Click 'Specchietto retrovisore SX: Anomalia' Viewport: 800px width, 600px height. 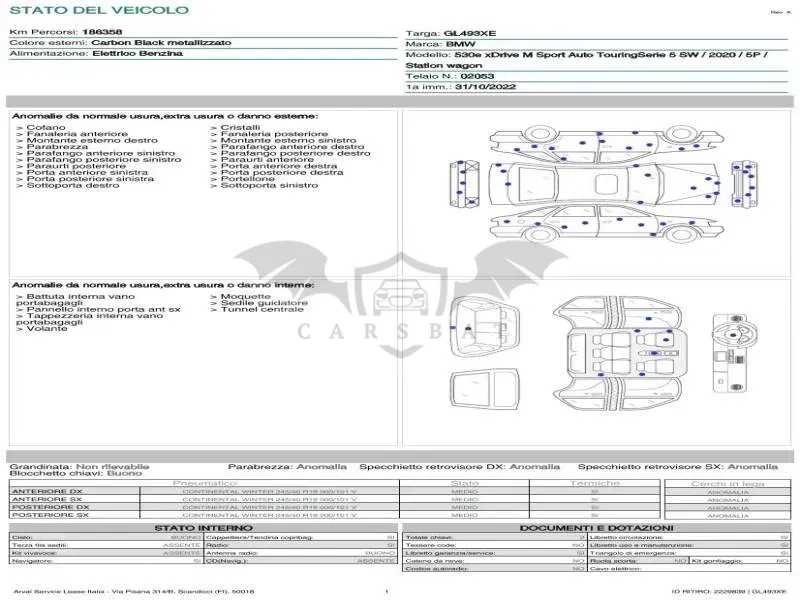coord(678,467)
